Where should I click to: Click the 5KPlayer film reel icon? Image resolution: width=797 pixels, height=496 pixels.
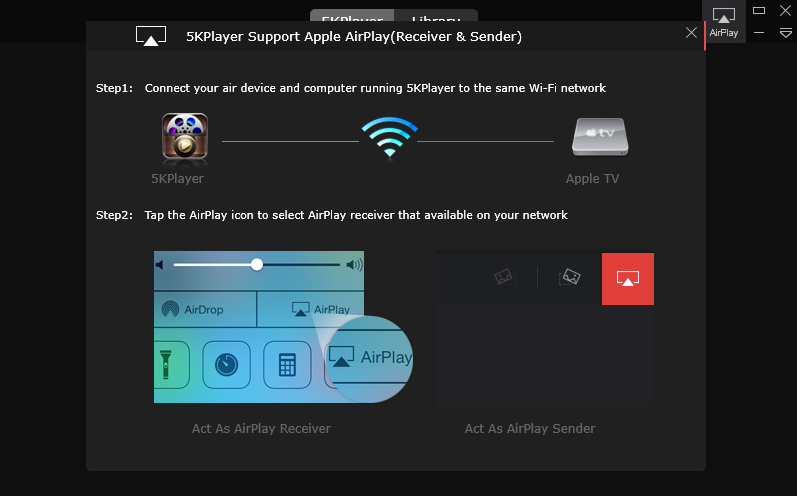point(185,137)
